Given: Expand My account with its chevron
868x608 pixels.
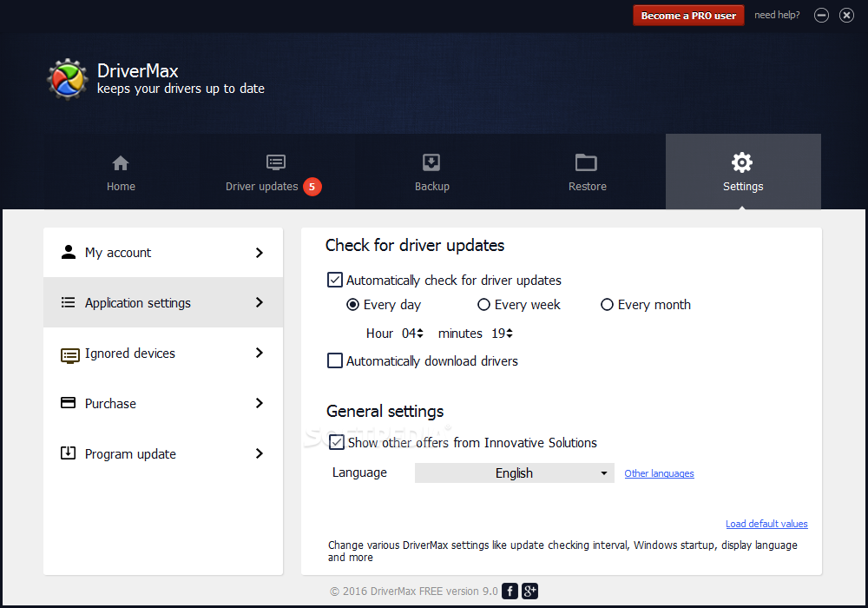Looking at the screenshot, I should [x=259, y=253].
